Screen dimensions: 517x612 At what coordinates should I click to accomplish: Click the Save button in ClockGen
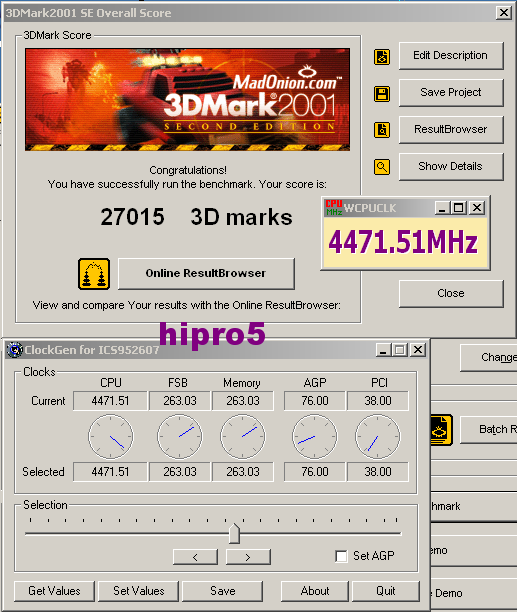tap(222, 591)
